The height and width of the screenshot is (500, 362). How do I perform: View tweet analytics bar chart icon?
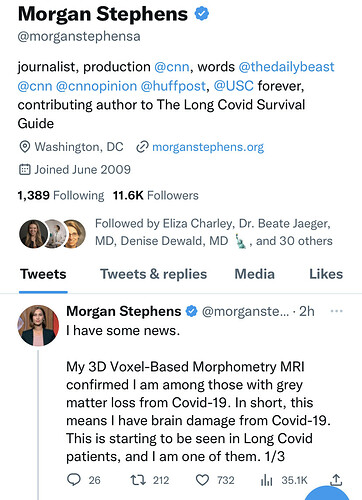[x=266, y=480]
